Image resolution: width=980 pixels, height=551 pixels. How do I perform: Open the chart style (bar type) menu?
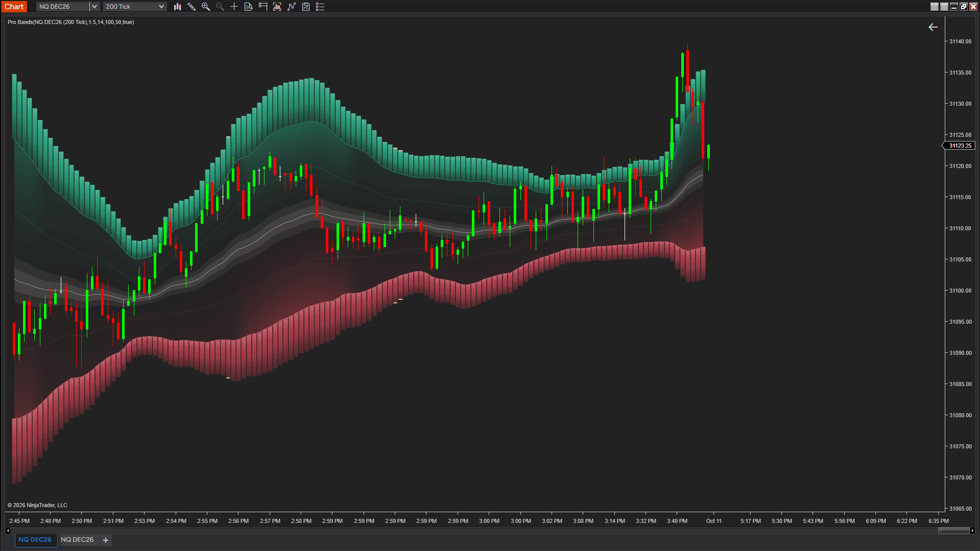coord(177,7)
